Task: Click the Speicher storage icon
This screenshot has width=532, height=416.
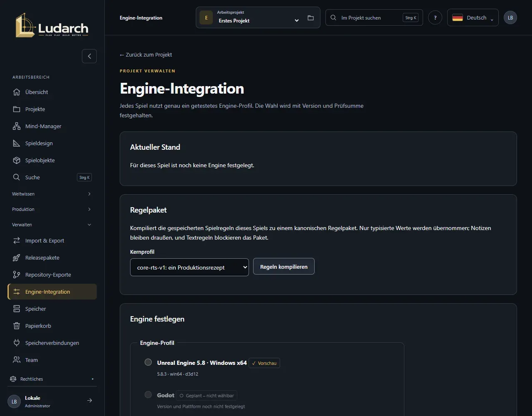Action: 17,309
